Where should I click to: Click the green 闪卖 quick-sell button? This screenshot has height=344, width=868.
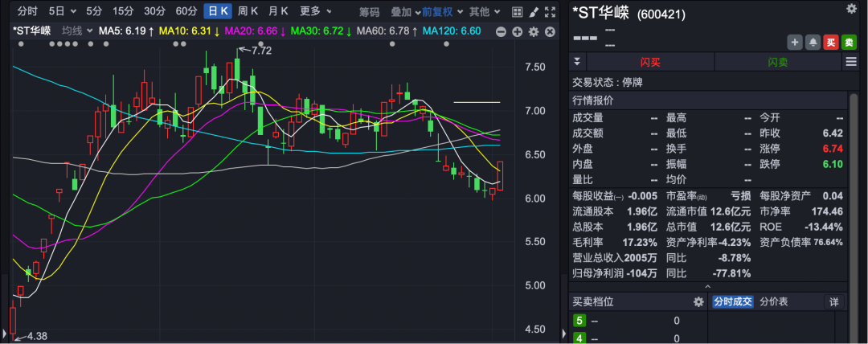tap(776, 62)
